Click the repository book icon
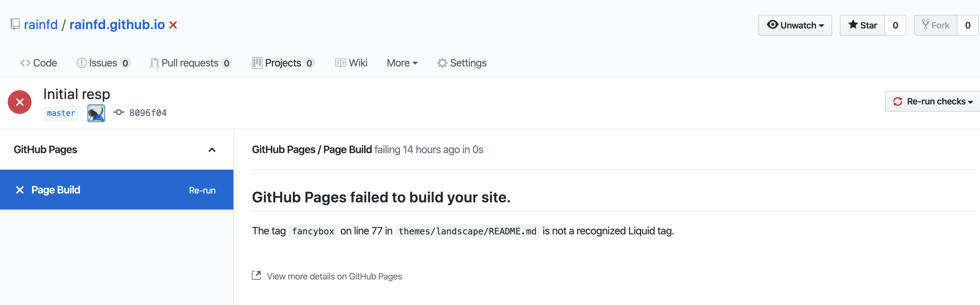Image resolution: width=980 pixels, height=305 pixels. pyautogui.click(x=15, y=24)
